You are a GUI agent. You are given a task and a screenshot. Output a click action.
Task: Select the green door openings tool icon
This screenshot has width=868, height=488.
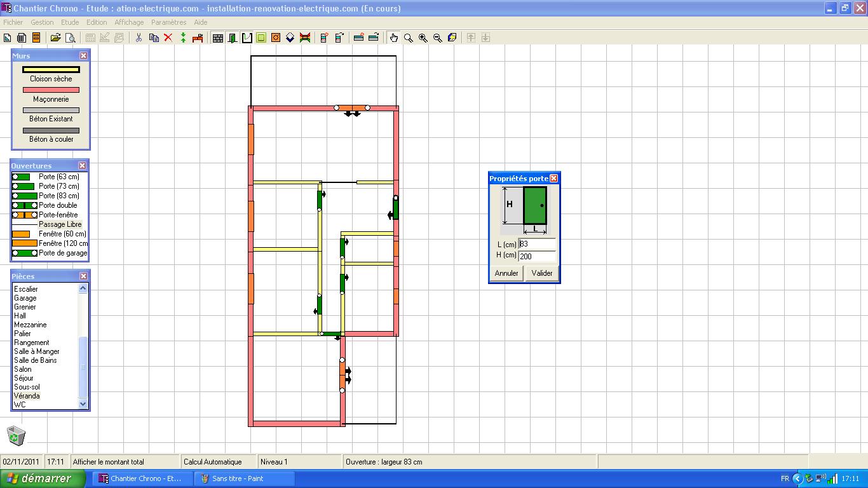click(x=233, y=37)
